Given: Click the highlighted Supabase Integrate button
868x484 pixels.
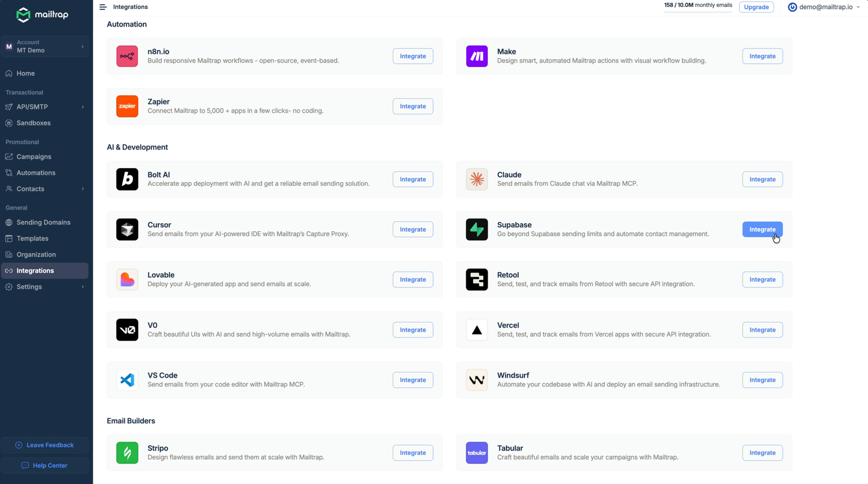Looking at the screenshot, I should click(762, 229).
